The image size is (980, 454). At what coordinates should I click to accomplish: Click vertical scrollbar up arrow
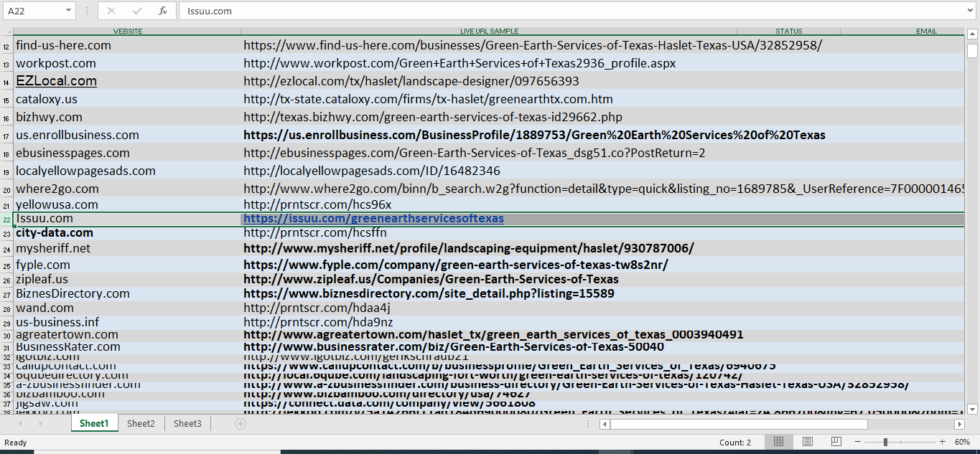coord(972,34)
